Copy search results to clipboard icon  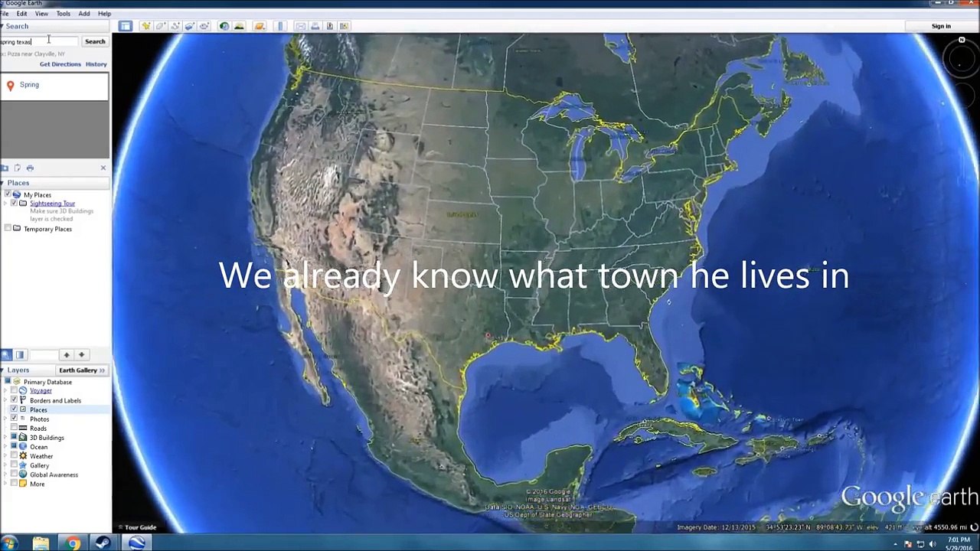tap(17, 168)
